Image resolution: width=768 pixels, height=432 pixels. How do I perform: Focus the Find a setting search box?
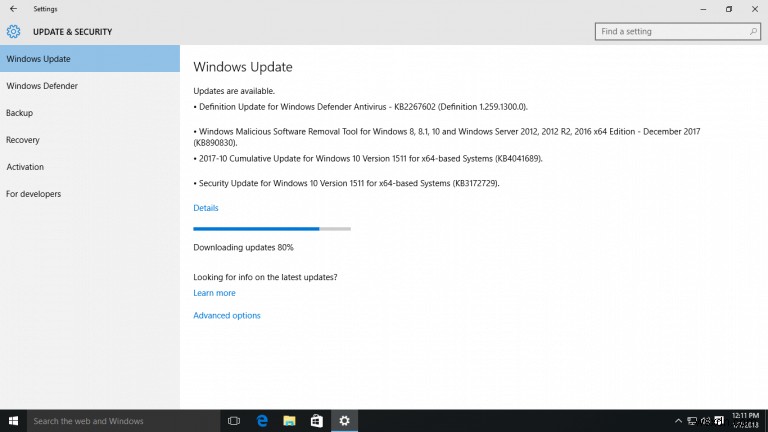(677, 31)
